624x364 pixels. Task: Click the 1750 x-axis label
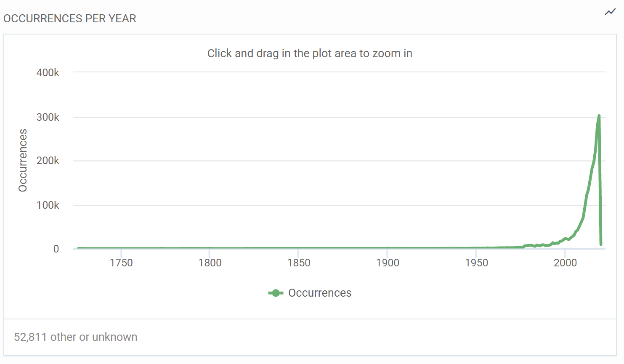[121, 263]
